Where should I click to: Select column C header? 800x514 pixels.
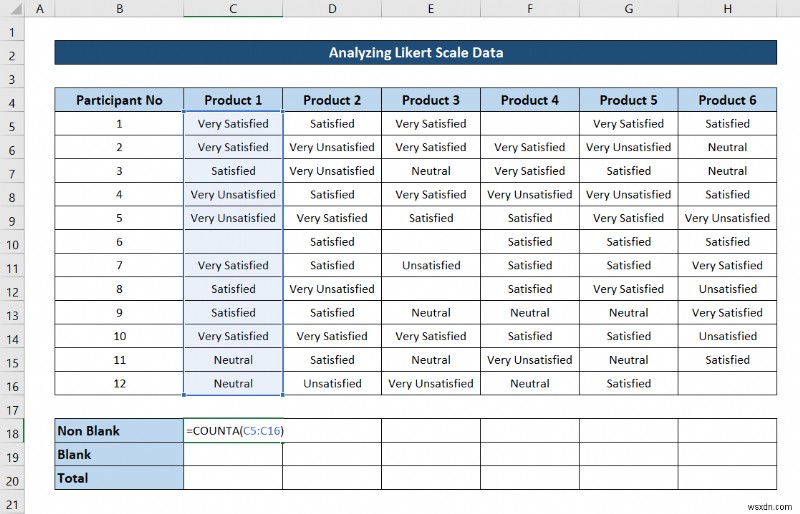(x=233, y=8)
